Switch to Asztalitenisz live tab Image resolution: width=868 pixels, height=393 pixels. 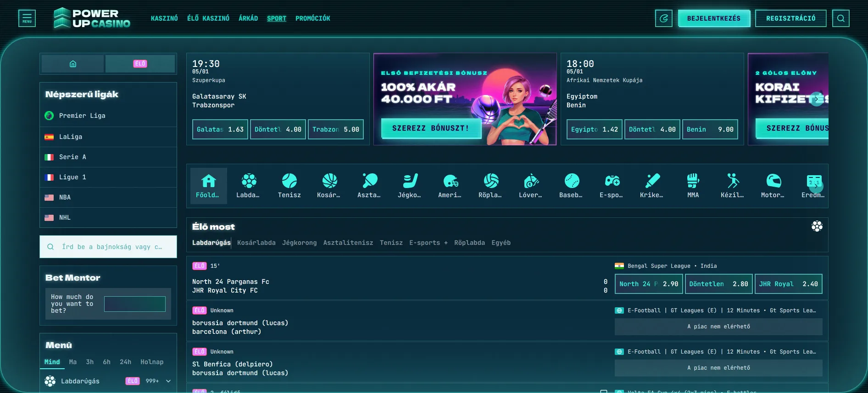pos(348,243)
